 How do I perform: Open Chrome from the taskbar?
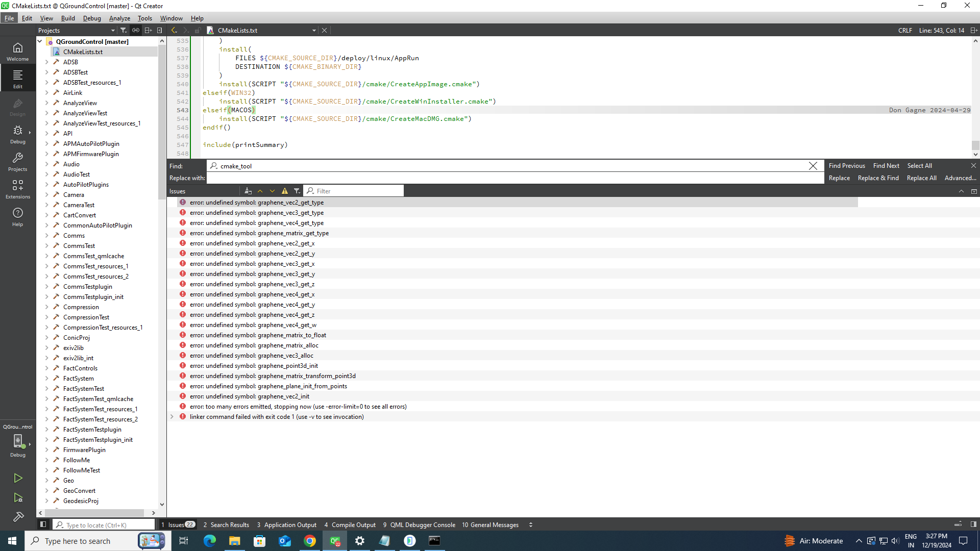tap(310, 541)
